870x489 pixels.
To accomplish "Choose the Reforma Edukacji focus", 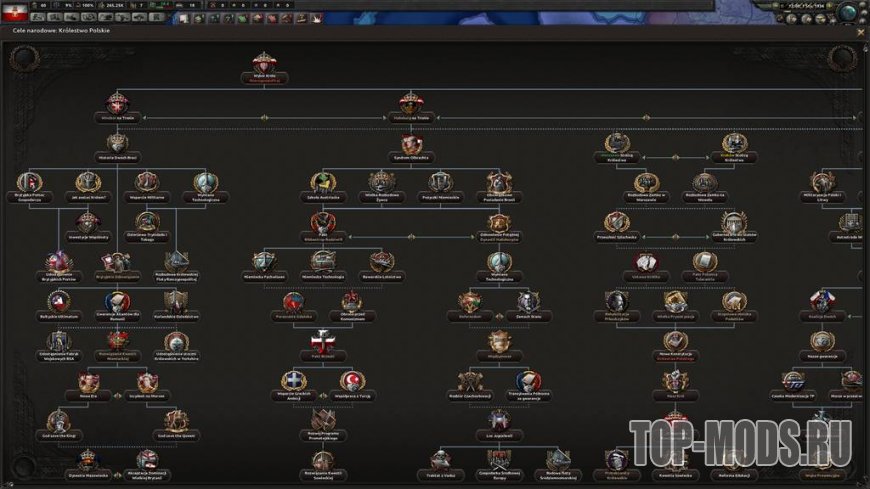I will [736, 460].
